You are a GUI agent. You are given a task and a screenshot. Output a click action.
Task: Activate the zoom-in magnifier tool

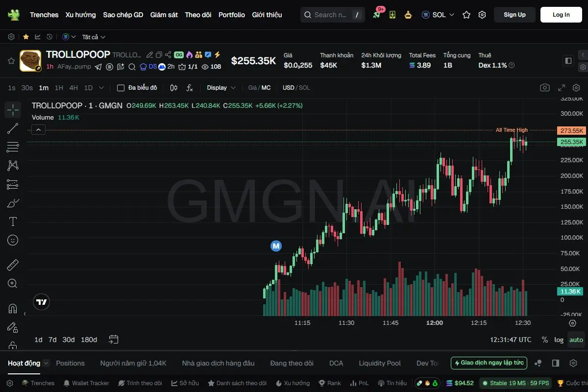13,283
